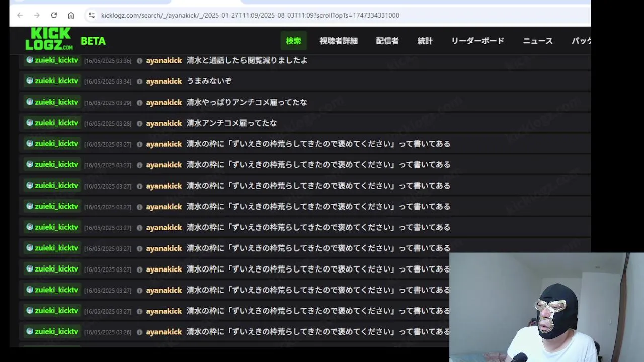Click the timestamp 16/05/2025 03:36

(108, 61)
